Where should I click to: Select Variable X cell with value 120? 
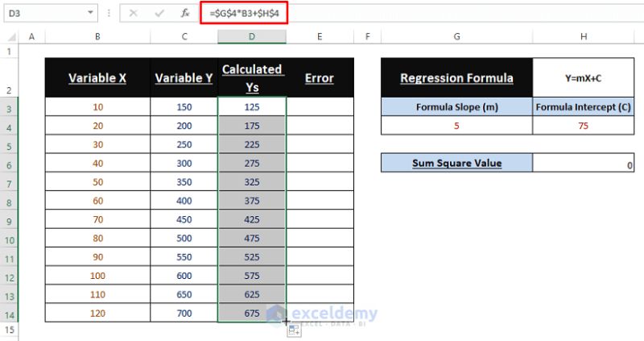pyautogui.click(x=97, y=313)
